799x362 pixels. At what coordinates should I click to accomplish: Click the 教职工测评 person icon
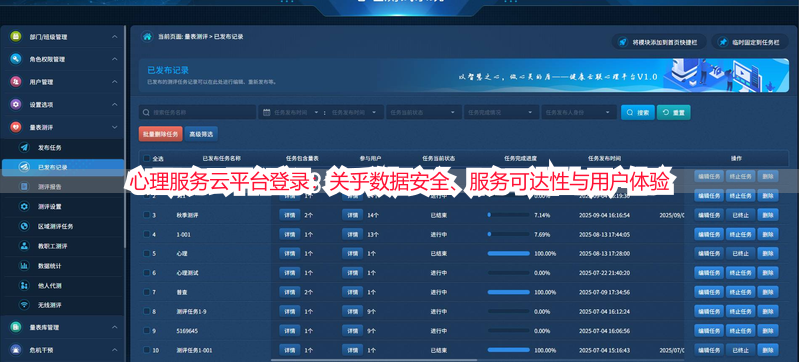click(24, 246)
